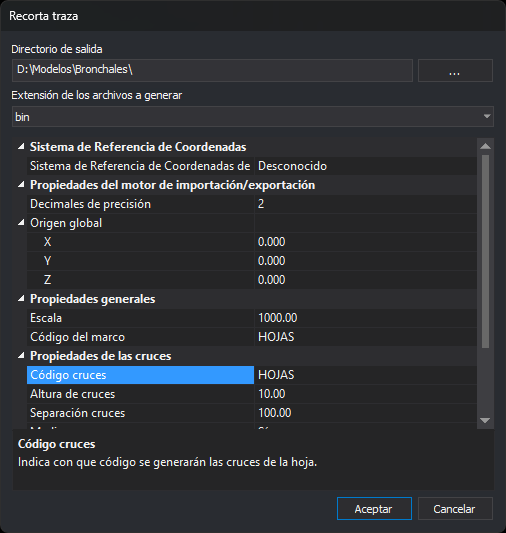The width and height of the screenshot is (506, 533).
Task: Edit Altura de cruces value 10.00
Action: pyautogui.click(x=365, y=394)
